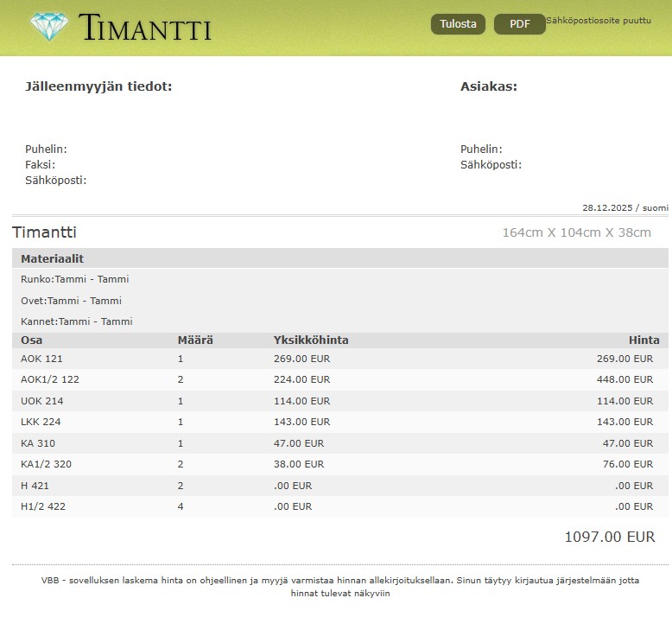Screen dimensions: 672x617
Task: Click the 'Sähköpostiosoite puuttuu' notice
Action: point(599,20)
